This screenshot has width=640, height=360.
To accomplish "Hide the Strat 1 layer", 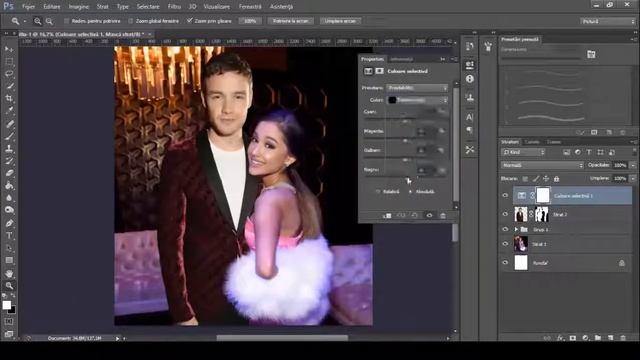I will click(x=505, y=244).
